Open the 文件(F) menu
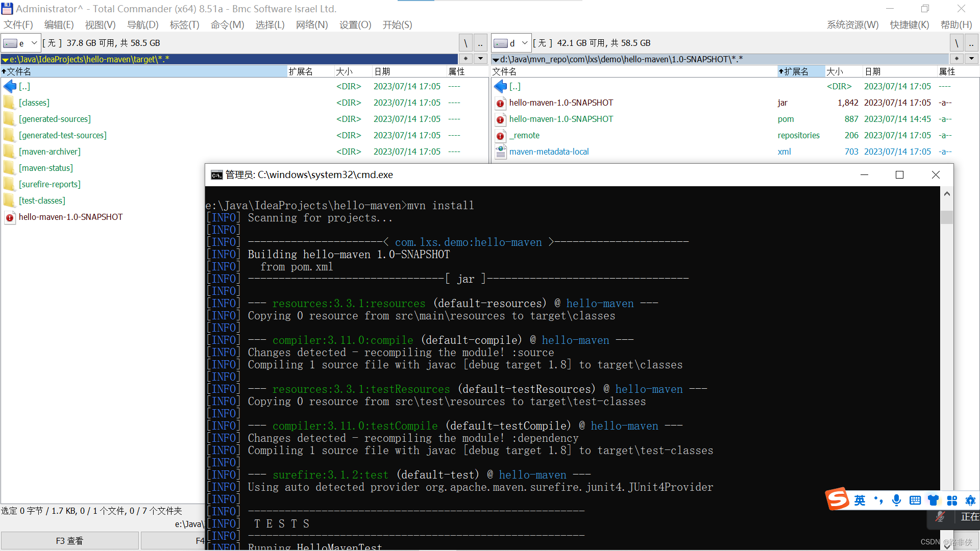The image size is (980, 551). [18, 25]
